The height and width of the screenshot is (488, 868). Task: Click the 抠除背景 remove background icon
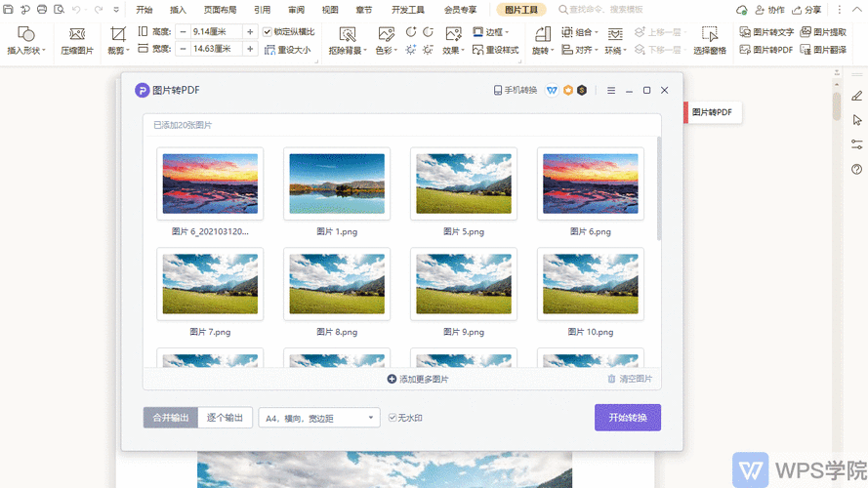pyautogui.click(x=347, y=34)
